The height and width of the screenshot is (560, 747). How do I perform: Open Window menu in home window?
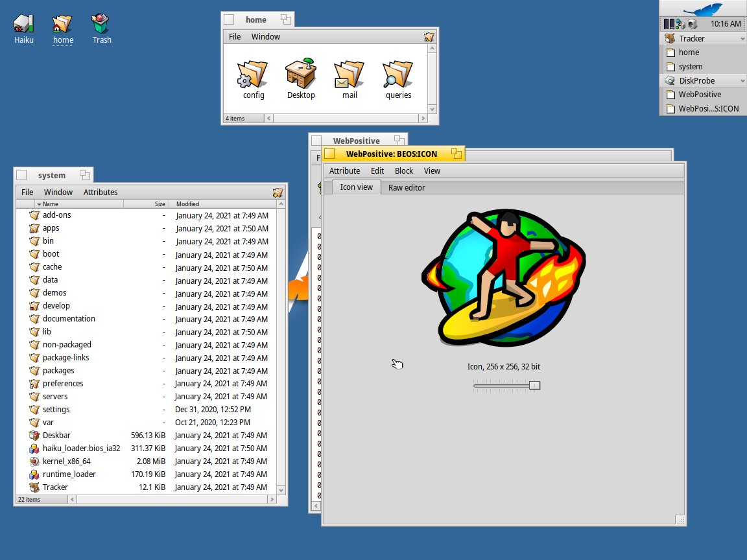(x=265, y=37)
